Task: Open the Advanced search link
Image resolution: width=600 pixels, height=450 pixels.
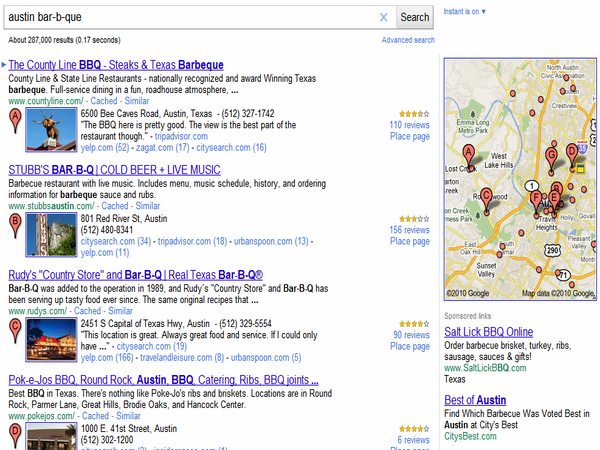Action: pyautogui.click(x=408, y=40)
